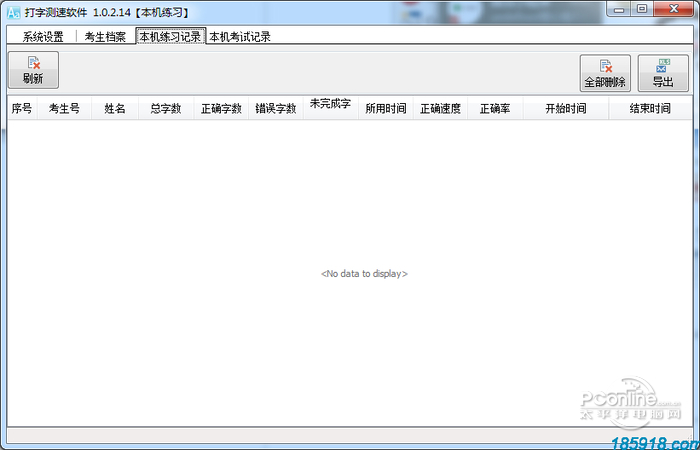Export records with the 导出 button
The width and height of the screenshot is (700, 450).
663,73
